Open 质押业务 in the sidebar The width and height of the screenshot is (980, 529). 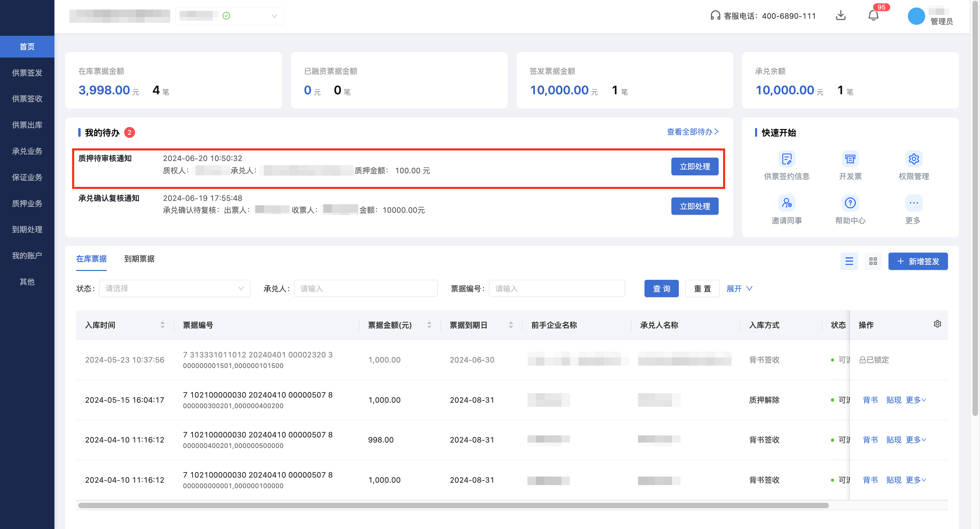[x=27, y=203]
